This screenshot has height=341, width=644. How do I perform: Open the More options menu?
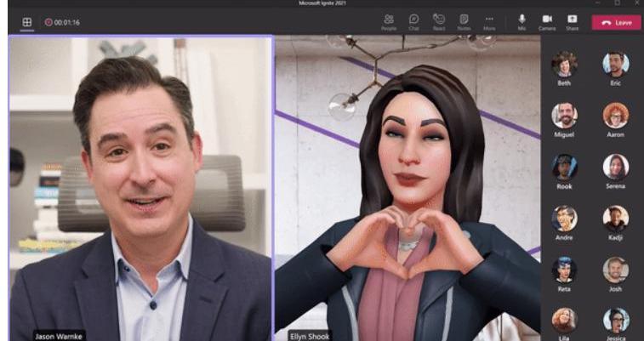coord(489,22)
